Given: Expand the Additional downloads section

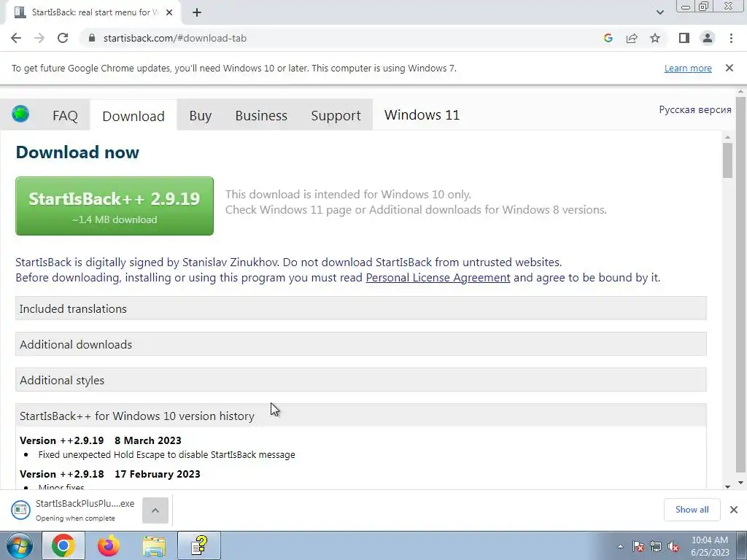Looking at the screenshot, I should (360, 344).
